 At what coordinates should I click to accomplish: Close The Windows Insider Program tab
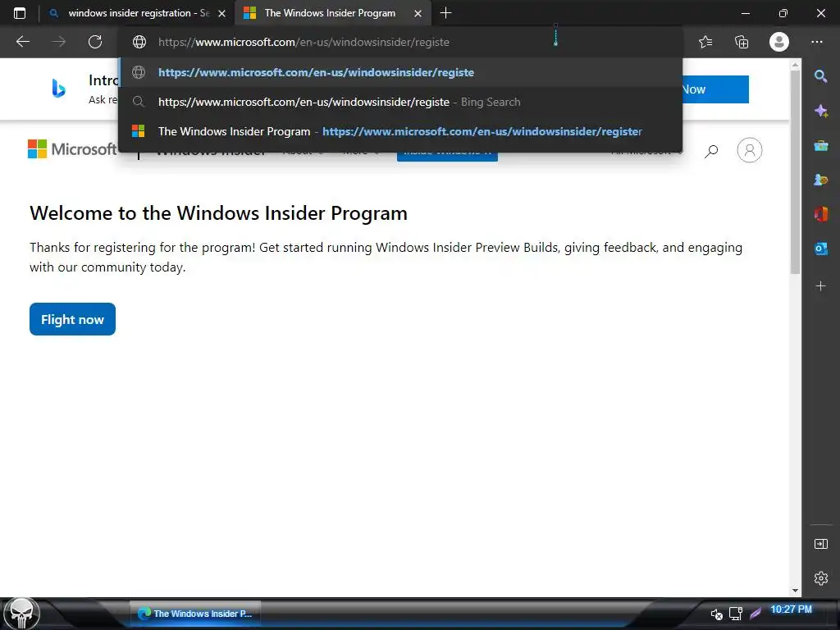[x=418, y=13]
